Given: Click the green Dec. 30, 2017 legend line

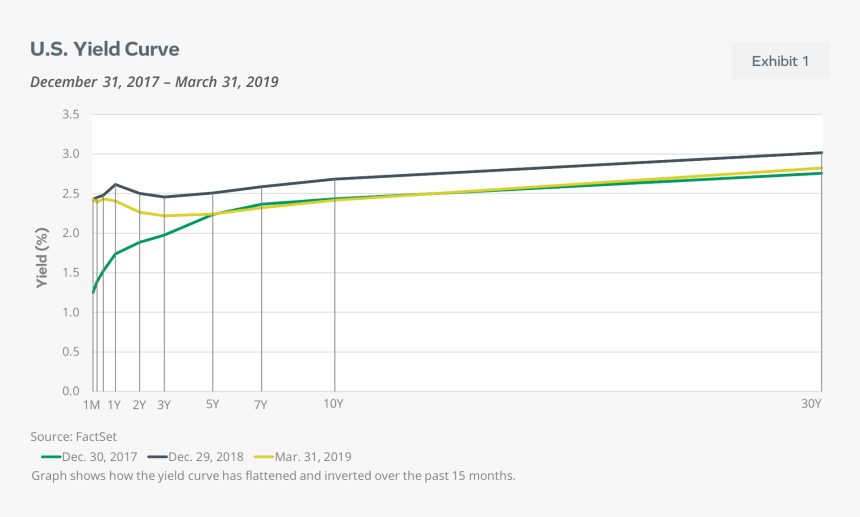Looking at the screenshot, I should 49,457.
